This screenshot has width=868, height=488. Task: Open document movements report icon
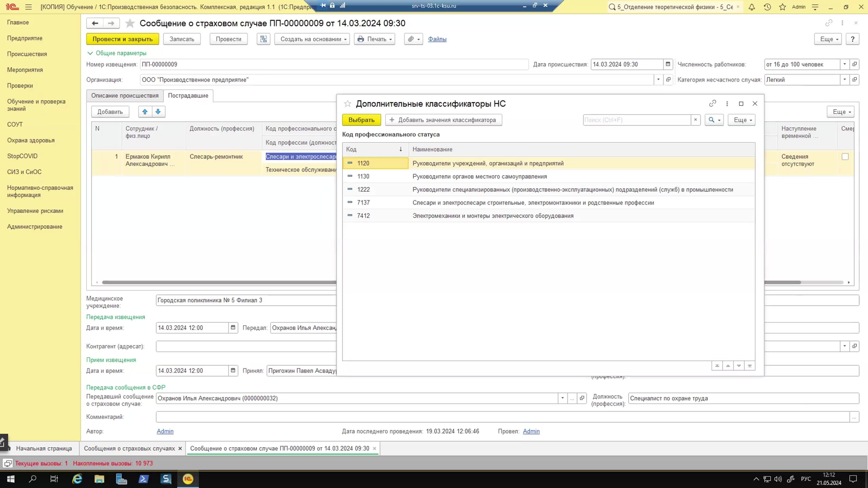(x=264, y=39)
